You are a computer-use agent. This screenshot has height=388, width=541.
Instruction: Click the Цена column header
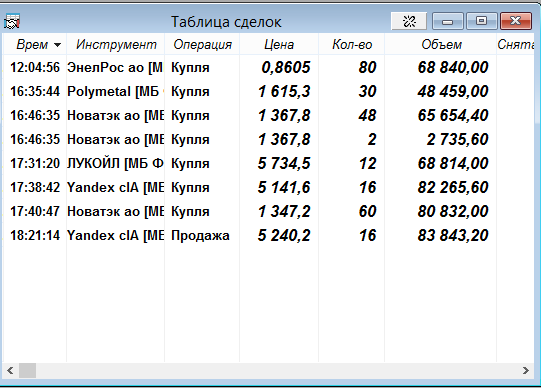click(x=279, y=44)
